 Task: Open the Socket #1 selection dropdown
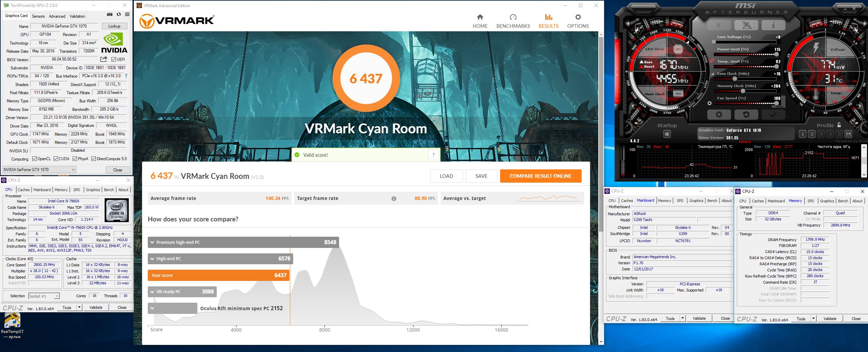tap(44, 296)
